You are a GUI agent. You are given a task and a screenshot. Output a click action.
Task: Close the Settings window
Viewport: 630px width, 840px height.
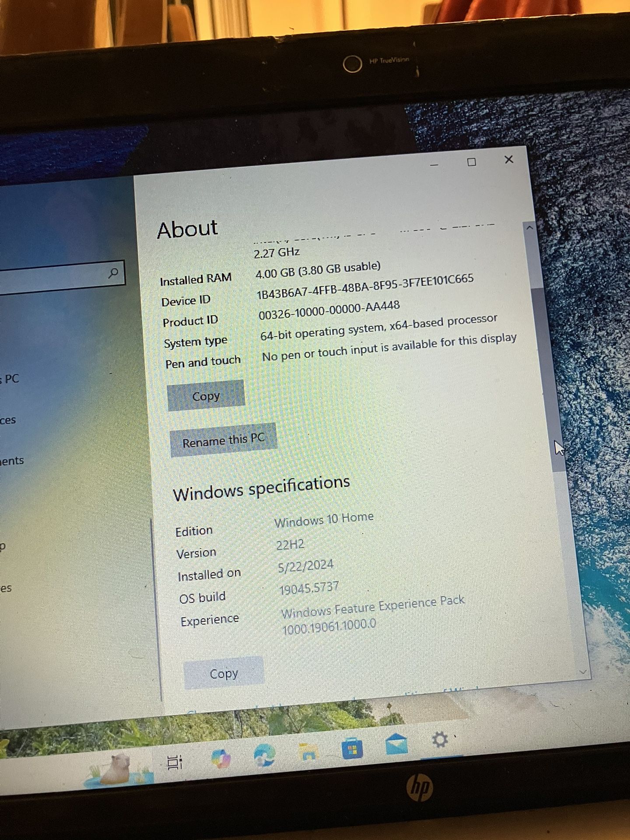click(509, 160)
